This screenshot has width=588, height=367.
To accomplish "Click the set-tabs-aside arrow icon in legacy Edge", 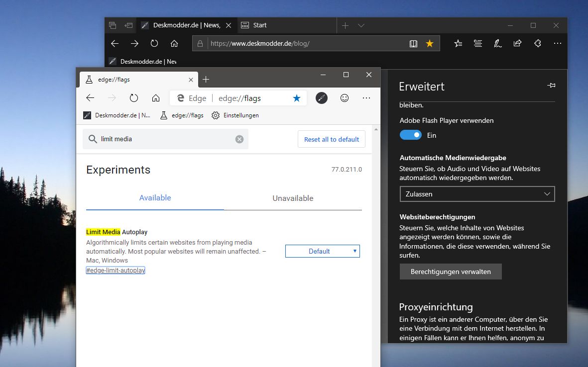I will click(x=128, y=25).
